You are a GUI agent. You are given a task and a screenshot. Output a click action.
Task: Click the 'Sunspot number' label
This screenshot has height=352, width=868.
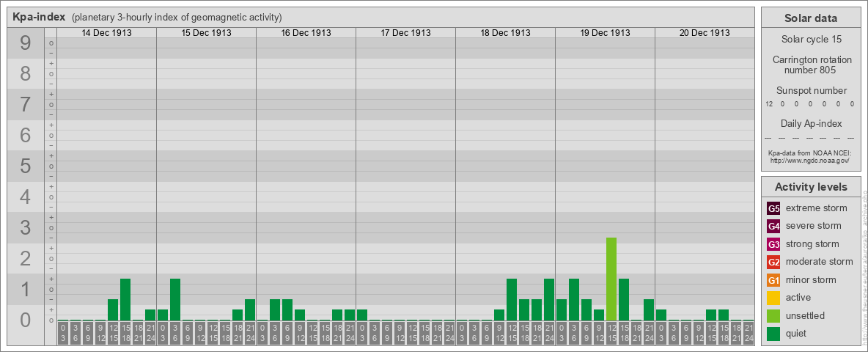pyautogui.click(x=811, y=91)
